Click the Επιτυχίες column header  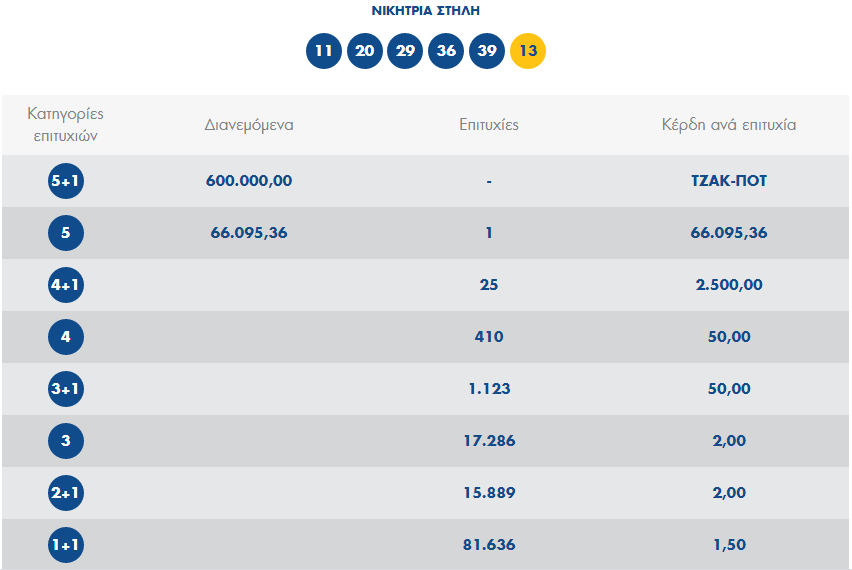tap(489, 125)
